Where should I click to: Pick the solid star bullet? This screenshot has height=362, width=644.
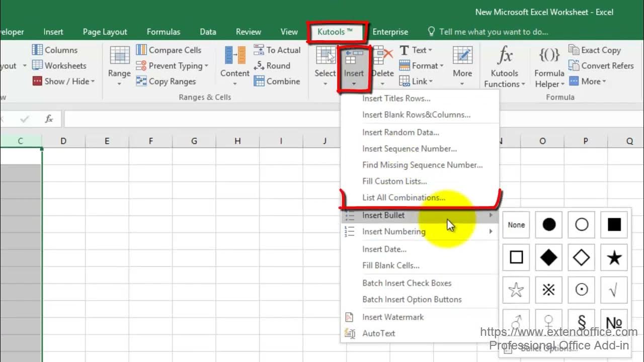pyautogui.click(x=614, y=257)
